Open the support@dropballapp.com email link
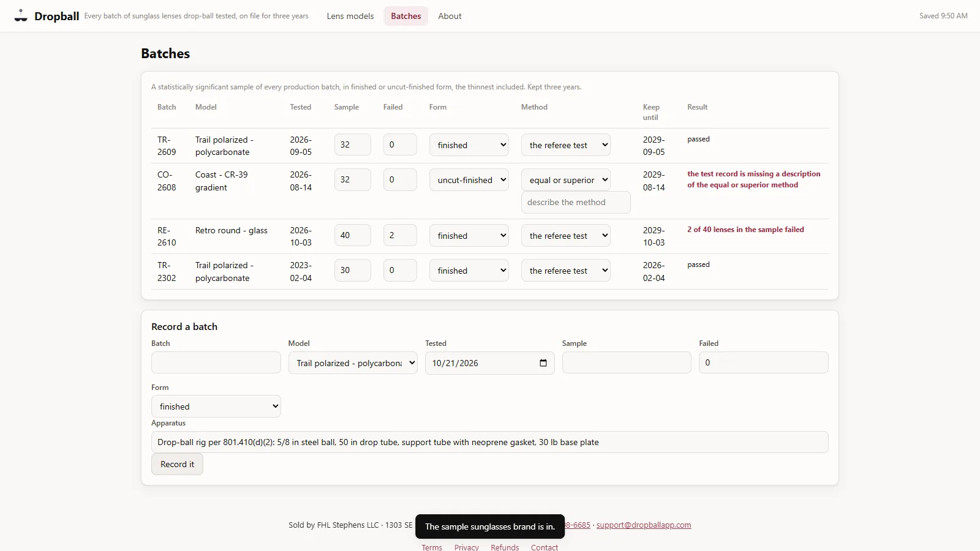 (x=644, y=525)
